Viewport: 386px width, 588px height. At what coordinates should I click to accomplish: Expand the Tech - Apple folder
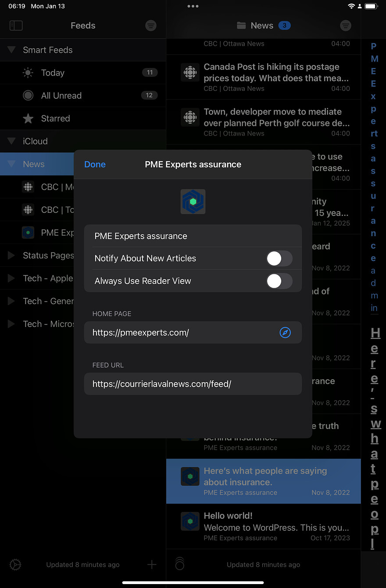point(11,278)
